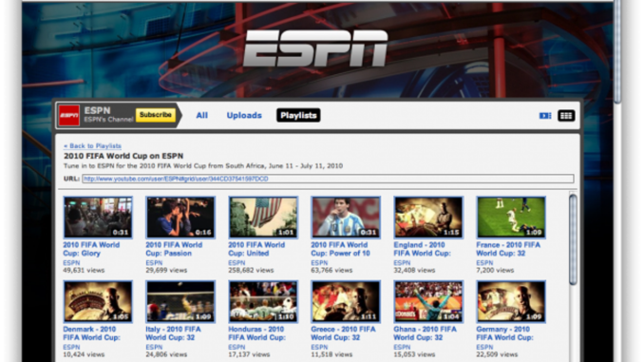This screenshot has height=362, width=644.
Task: Open 2010 FIFA World Cup: Passion thumbnail
Action: (x=180, y=218)
